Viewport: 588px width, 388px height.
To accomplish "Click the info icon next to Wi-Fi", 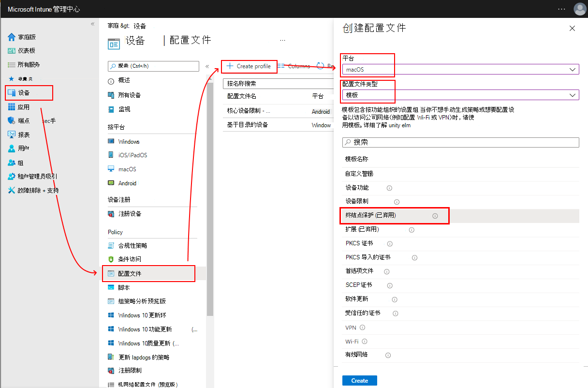I will point(365,342).
